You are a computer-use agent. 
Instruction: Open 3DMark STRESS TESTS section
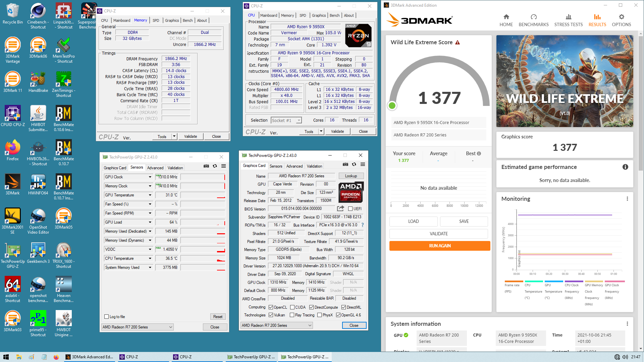point(569,20)
